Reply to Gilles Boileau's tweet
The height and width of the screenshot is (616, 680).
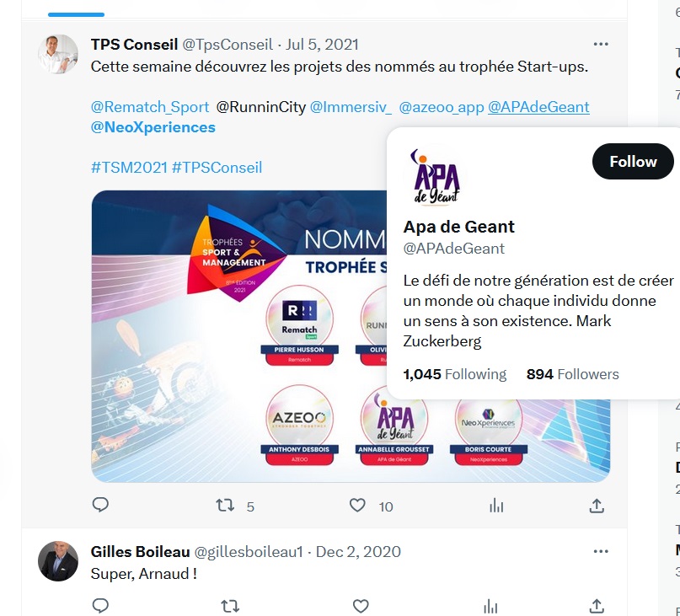pos(100,606)
